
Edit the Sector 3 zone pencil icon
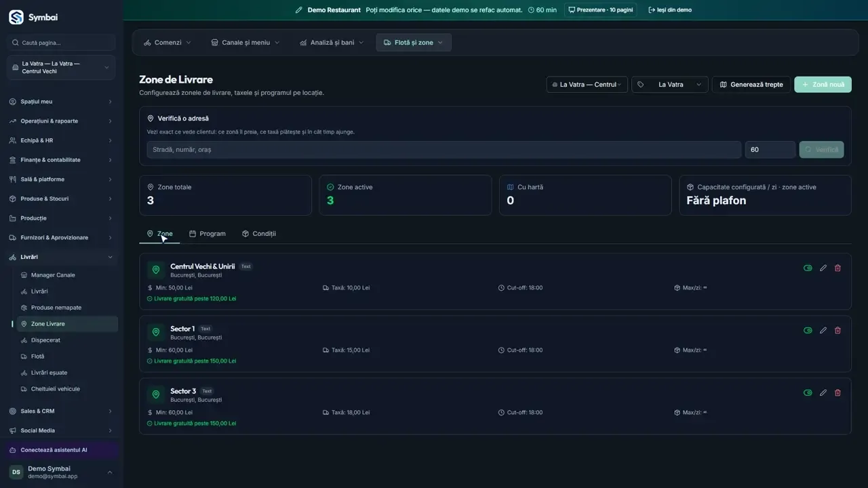823,392
